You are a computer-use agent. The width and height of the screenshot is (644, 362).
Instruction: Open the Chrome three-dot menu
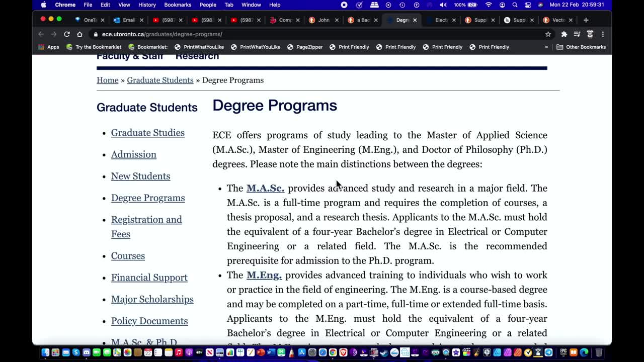(603, 34)
